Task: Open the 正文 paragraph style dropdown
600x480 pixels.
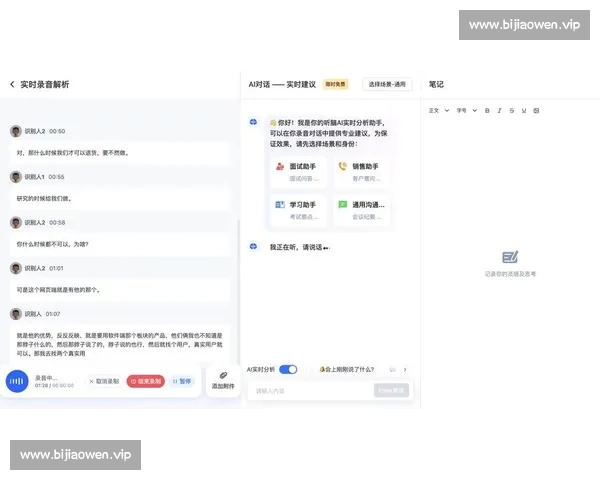Action: coord(439,111)
